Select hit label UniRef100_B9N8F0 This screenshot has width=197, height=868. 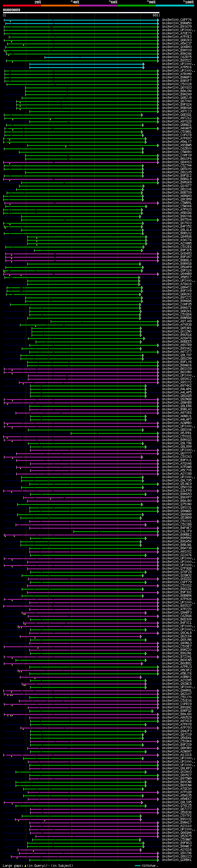tap(177, 78)
